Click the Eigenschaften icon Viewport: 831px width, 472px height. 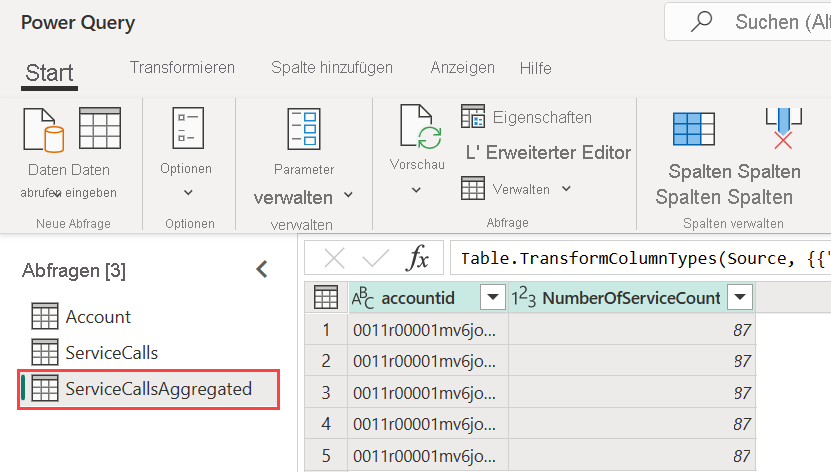473,116
